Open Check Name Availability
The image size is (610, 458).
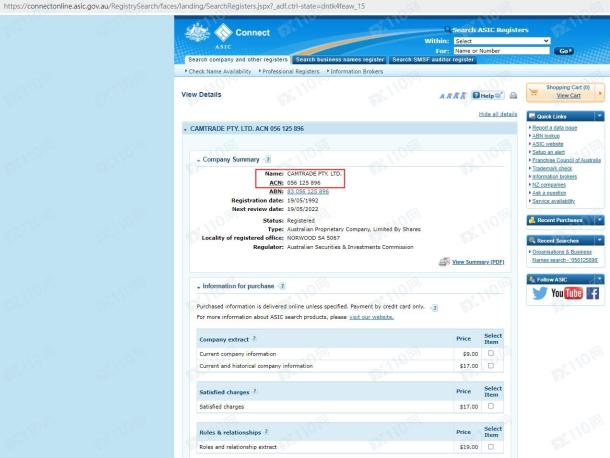(x=220, y=72)
